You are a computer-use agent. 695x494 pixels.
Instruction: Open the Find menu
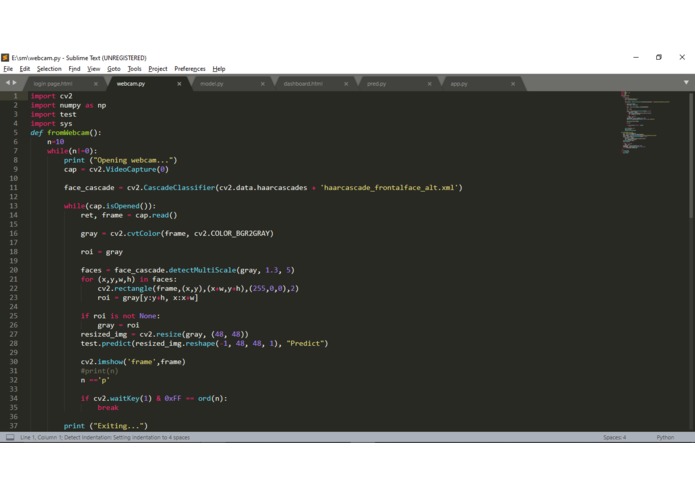coord(74,69)
